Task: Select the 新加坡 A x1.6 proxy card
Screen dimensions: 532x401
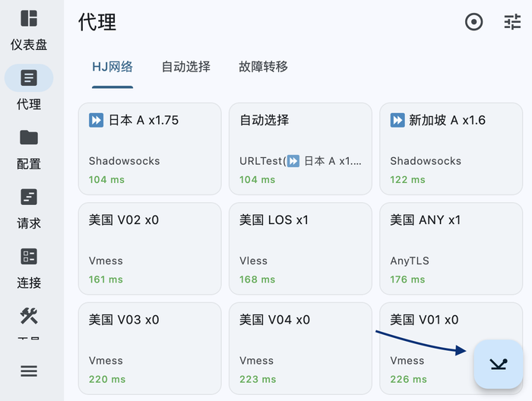Action: 451,148
